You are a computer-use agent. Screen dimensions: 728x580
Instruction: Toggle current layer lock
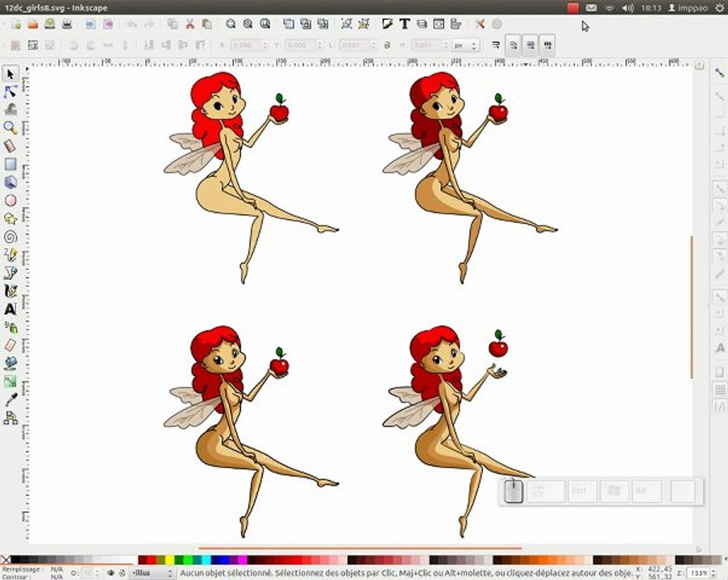122,573
